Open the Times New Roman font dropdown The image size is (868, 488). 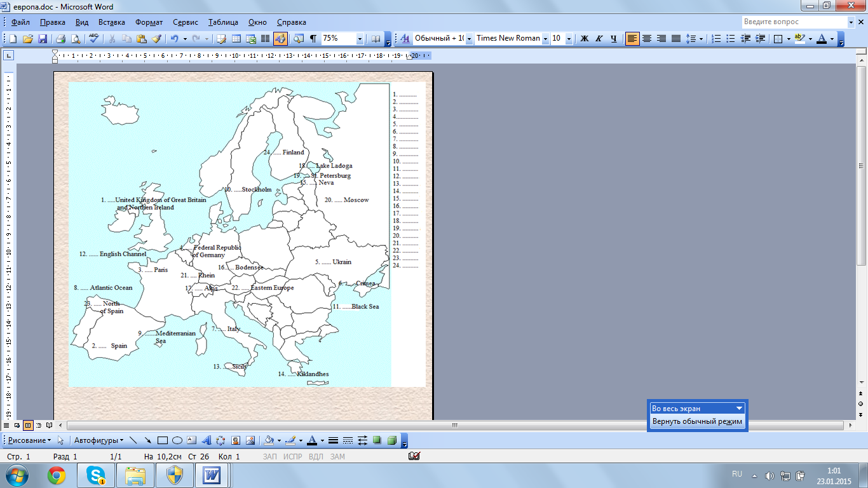coord(545,39)
